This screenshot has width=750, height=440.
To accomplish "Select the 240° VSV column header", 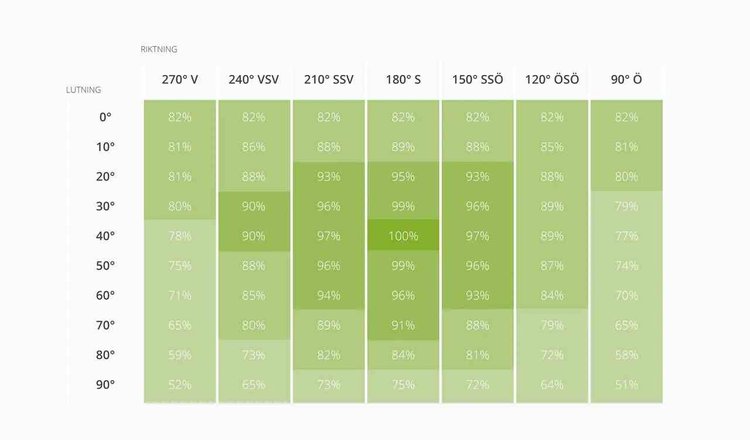I will [x=254, y=79].
